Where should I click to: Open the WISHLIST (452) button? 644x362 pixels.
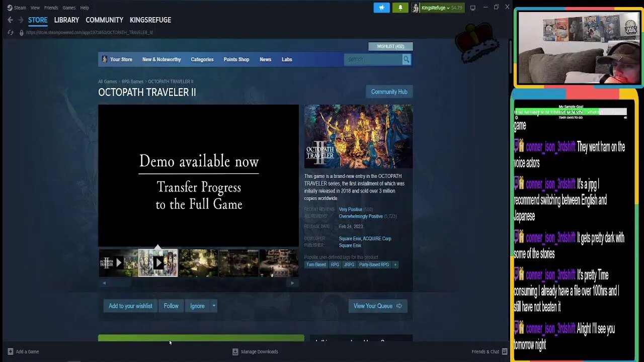pyautogui.click(x=390, y=46)
